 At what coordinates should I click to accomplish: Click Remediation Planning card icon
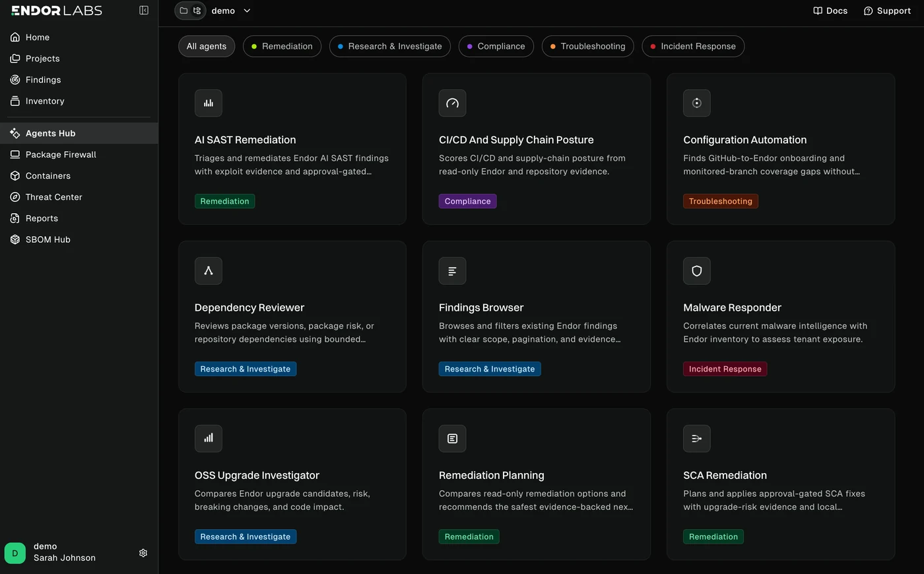click(x=453, y=438)
